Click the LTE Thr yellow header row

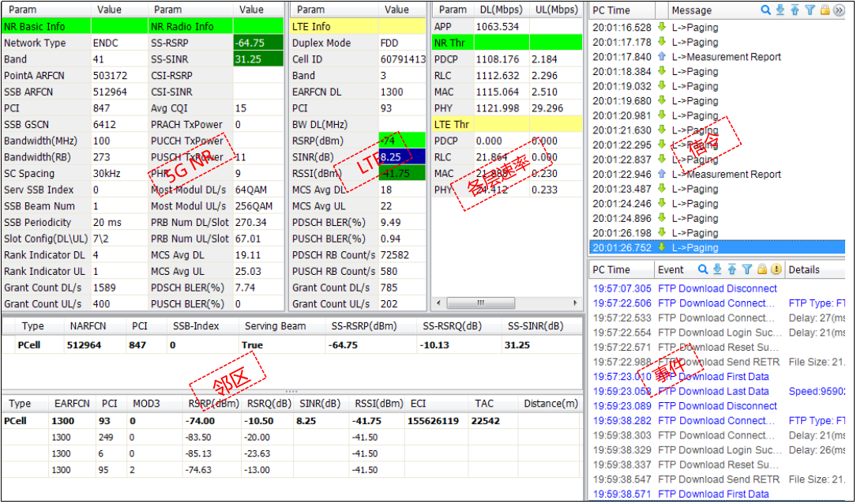click(507, 125)
